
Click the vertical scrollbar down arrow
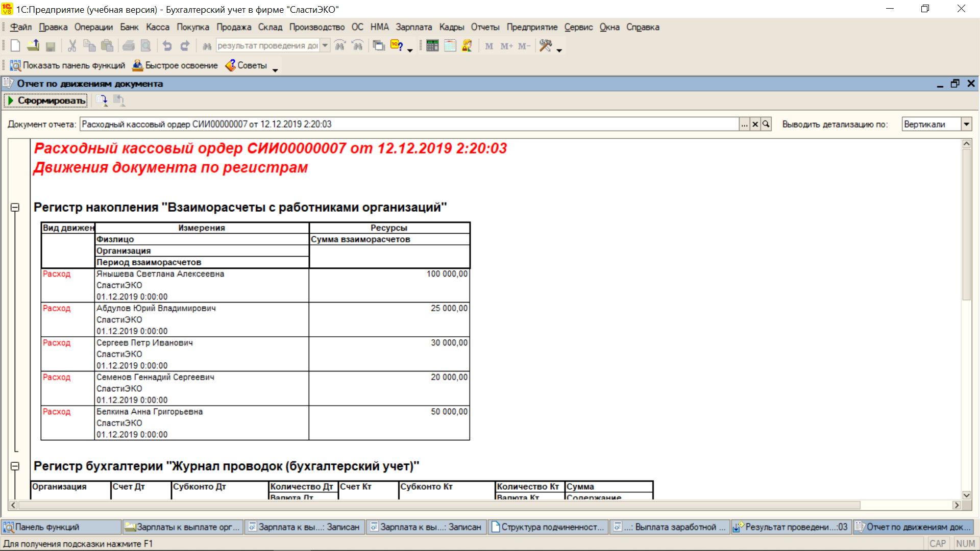[x=966, y=495]
